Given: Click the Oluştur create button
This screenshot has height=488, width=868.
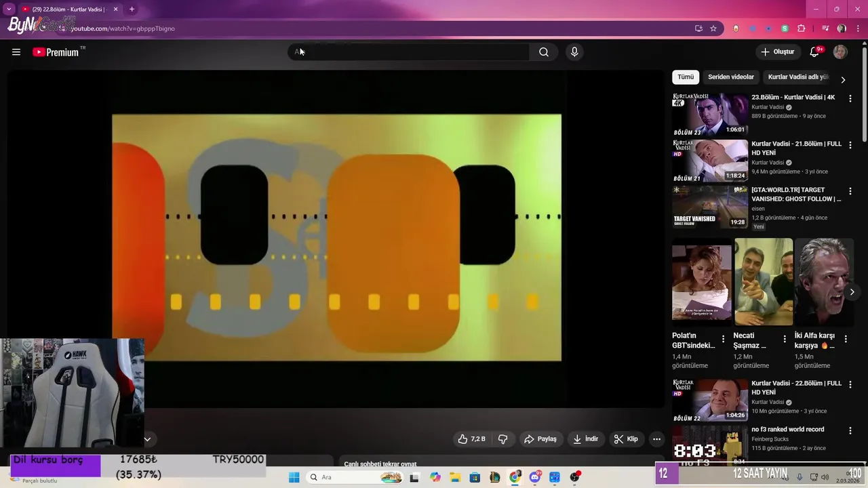Looking at the screenshot, I should tap(778, 52).
